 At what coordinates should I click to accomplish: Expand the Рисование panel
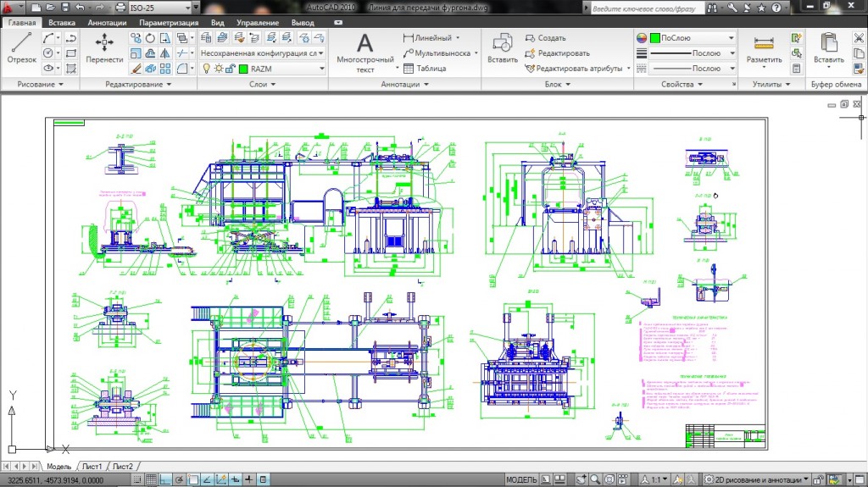pos(40,84)
